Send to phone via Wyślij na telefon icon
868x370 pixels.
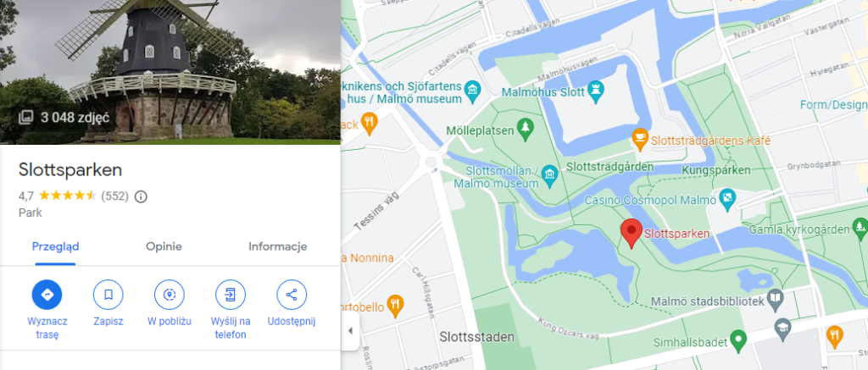(x=231, y=295)
